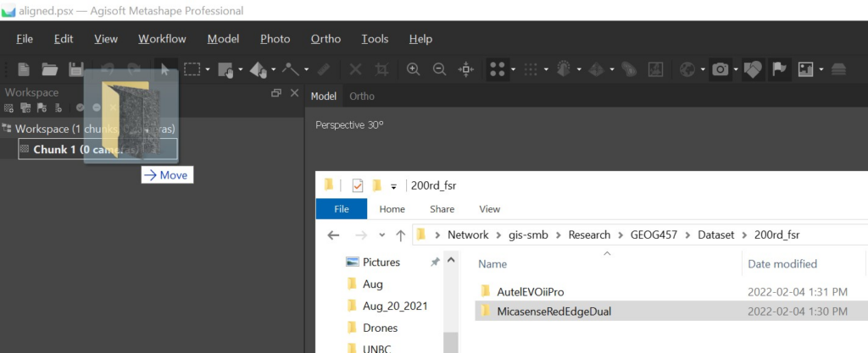This screenshot has width=868, height=353.
Task: Open Move Object dropdown arrow
Action: click(x=274, y=69)
